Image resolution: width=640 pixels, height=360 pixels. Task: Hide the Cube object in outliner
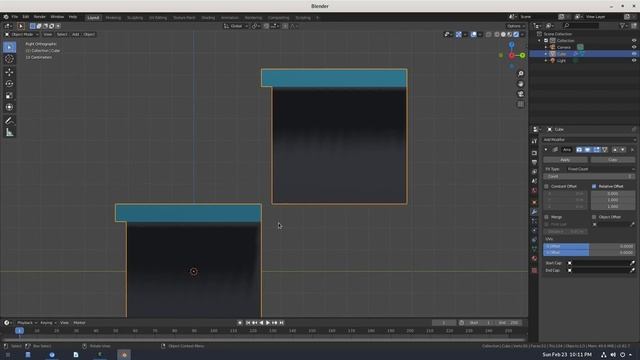pos(634,54)
